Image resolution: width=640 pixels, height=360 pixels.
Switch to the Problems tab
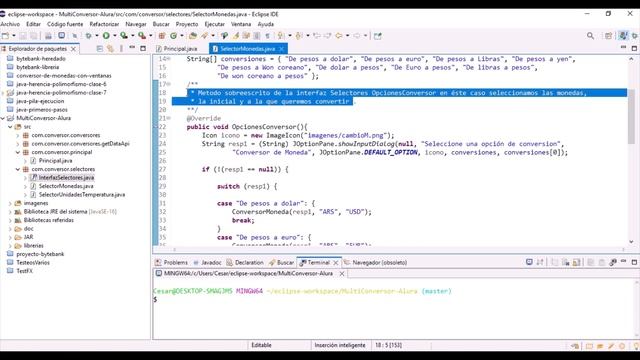tap(171, 262)
